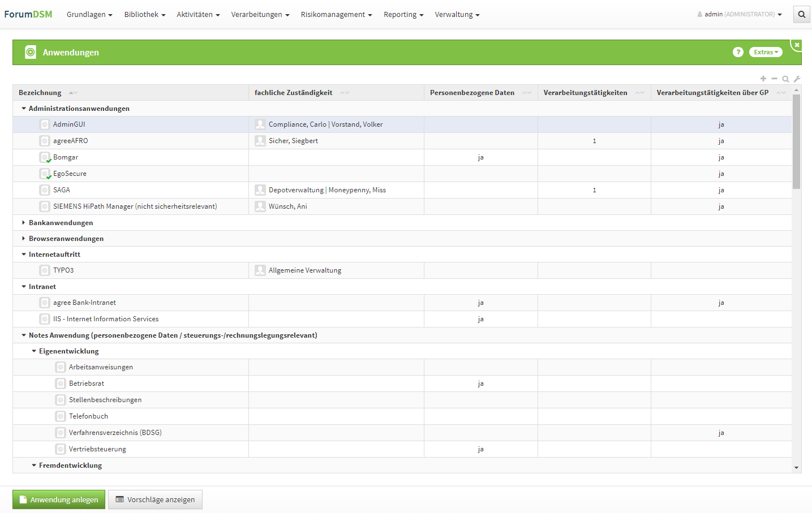Click the Vorschläge anzeigen button
The width and height of the screenshot is (812, 513).
point(155,499)
